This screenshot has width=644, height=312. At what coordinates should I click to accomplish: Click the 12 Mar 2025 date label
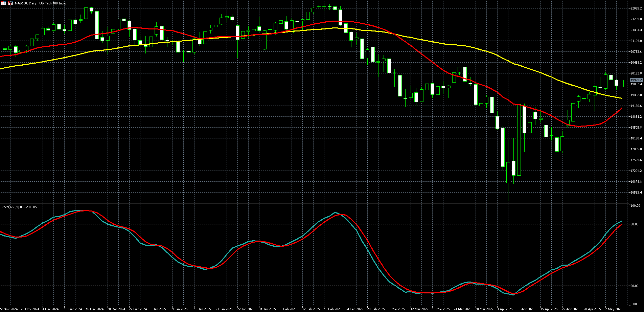[x=419, y=309]
